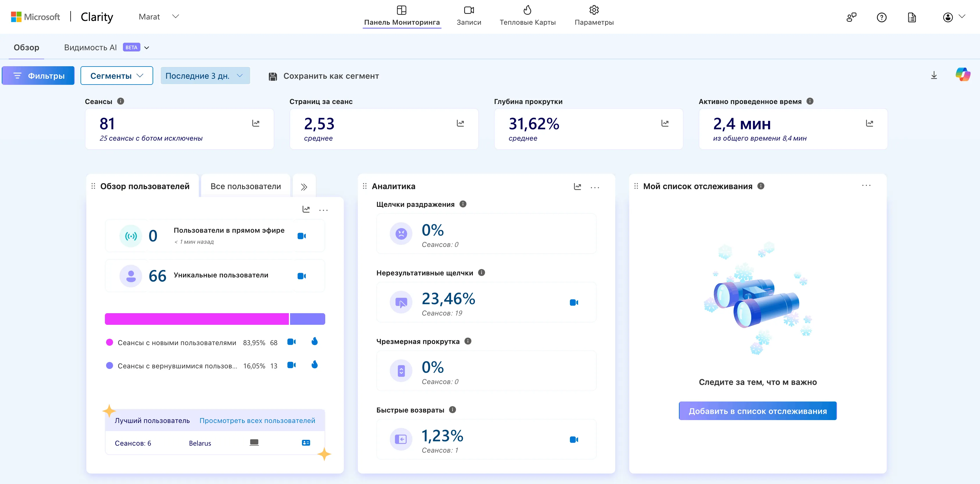The width and height of the screenshot is (980, 484).
Task: Open info icon for Щелчки раздражения
Action: [x=463, y=204]
